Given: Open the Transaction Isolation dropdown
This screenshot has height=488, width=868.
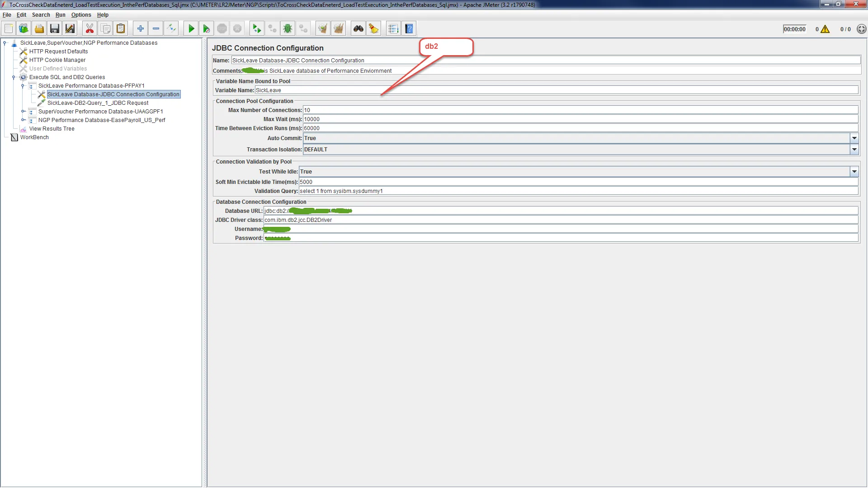Looking at the screenshot, I should [x=854, y=150].
